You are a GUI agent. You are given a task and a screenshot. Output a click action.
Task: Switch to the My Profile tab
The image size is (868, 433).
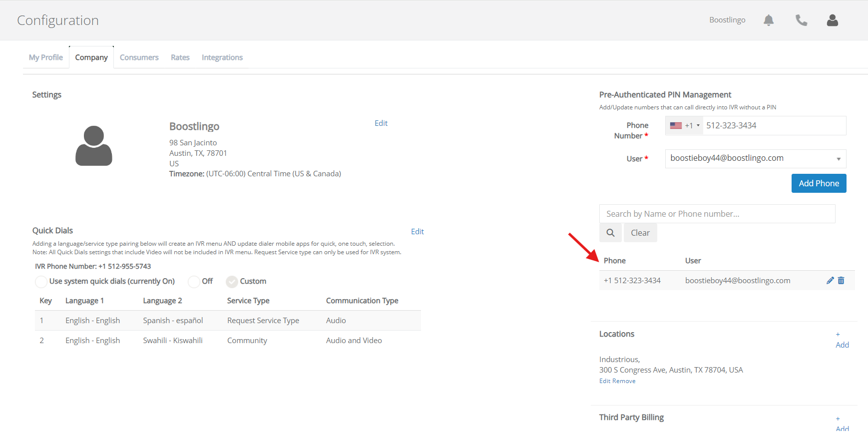46,57
